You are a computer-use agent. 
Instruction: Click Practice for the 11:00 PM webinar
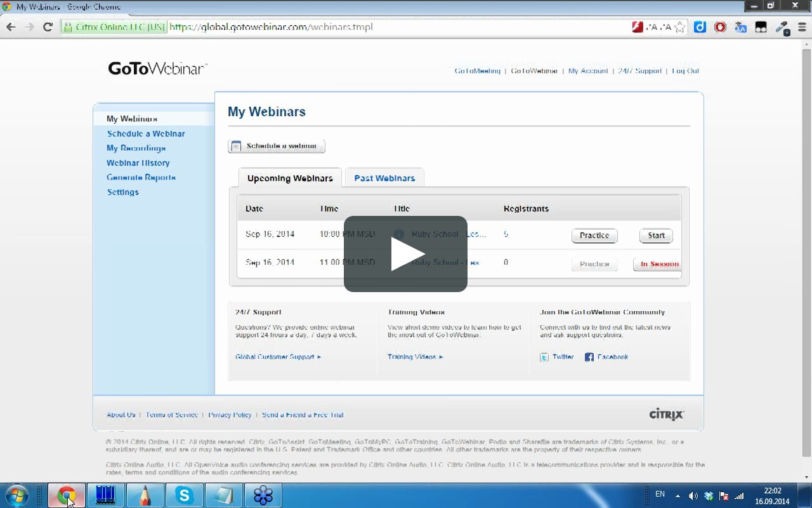pos(594,264)
